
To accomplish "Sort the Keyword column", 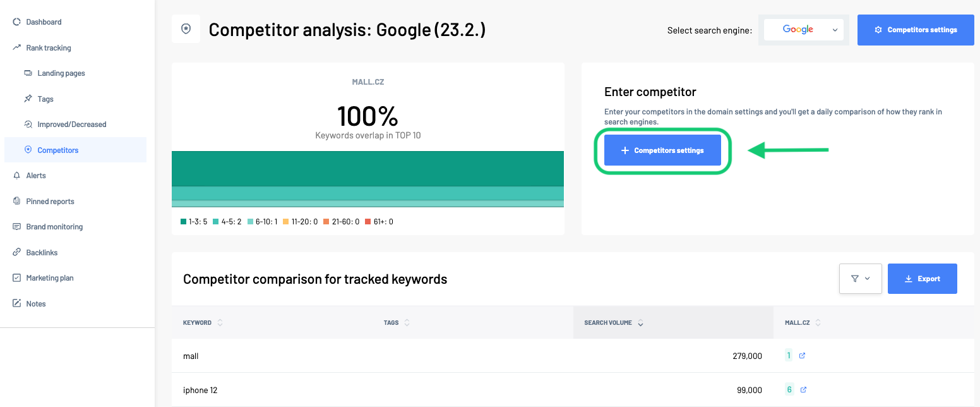I will pos(220,323).
